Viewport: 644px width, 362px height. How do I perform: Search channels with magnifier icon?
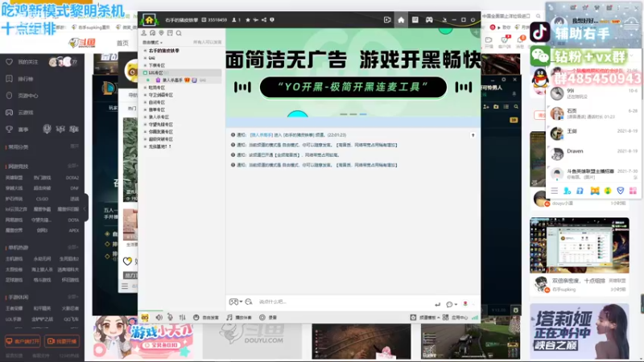click(179, 33)
